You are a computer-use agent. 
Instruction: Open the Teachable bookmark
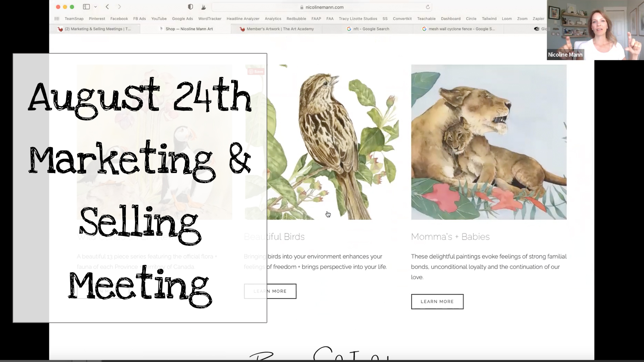[426, 19]
